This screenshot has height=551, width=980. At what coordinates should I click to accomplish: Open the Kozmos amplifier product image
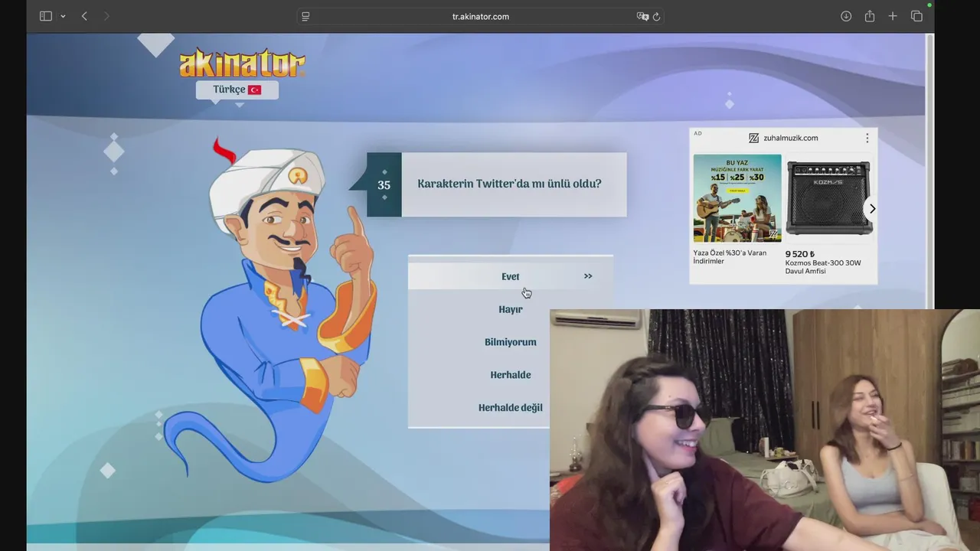(x=828, y=198)
